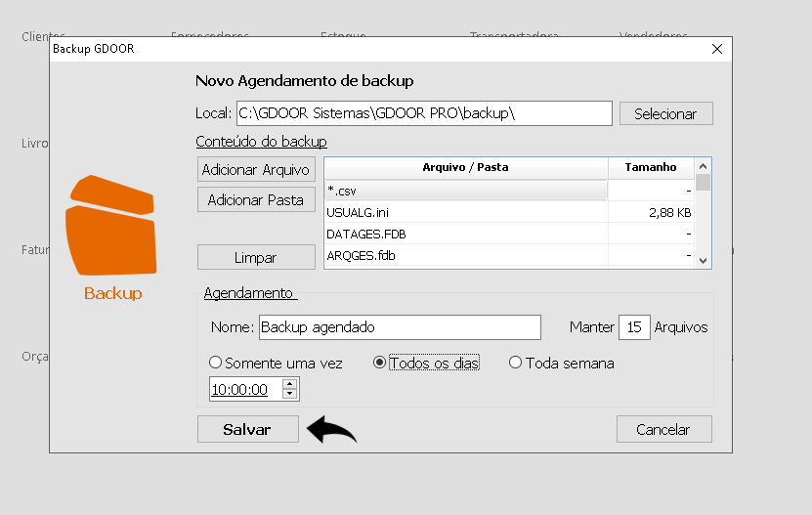Choose the Toda semana radio option
This screenshot has width=812, height=515.
click(x=561, y=363)
